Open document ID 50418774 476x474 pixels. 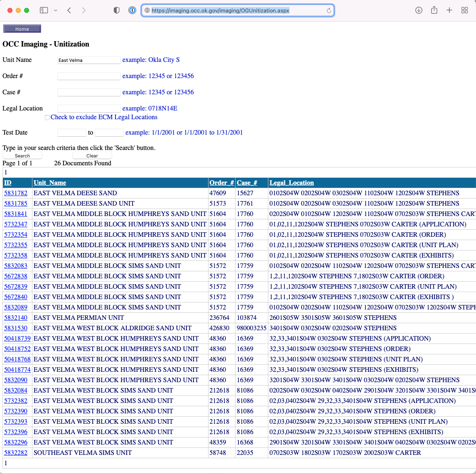17,370
